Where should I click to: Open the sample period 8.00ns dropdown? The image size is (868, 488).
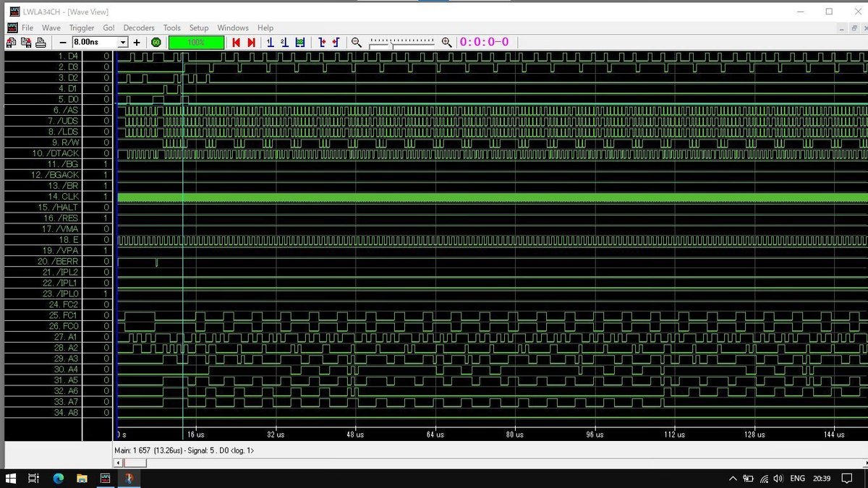pyautogui.click(x=123, y=43)
